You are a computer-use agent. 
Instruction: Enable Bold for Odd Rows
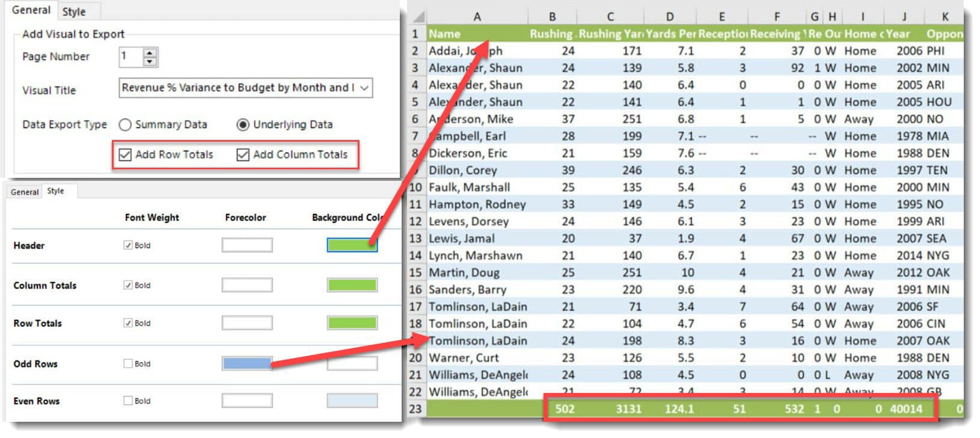tap(127, 363)
